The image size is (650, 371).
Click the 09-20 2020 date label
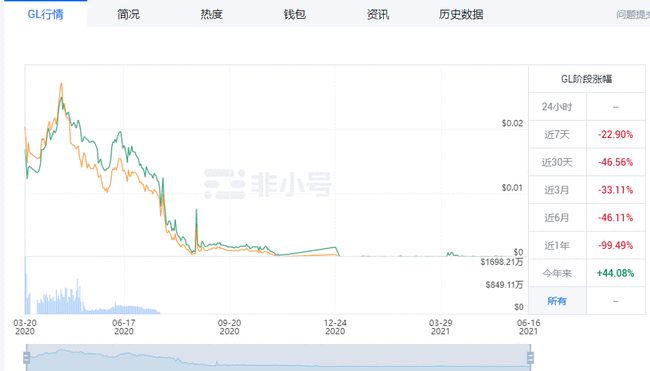coord(229,327)
